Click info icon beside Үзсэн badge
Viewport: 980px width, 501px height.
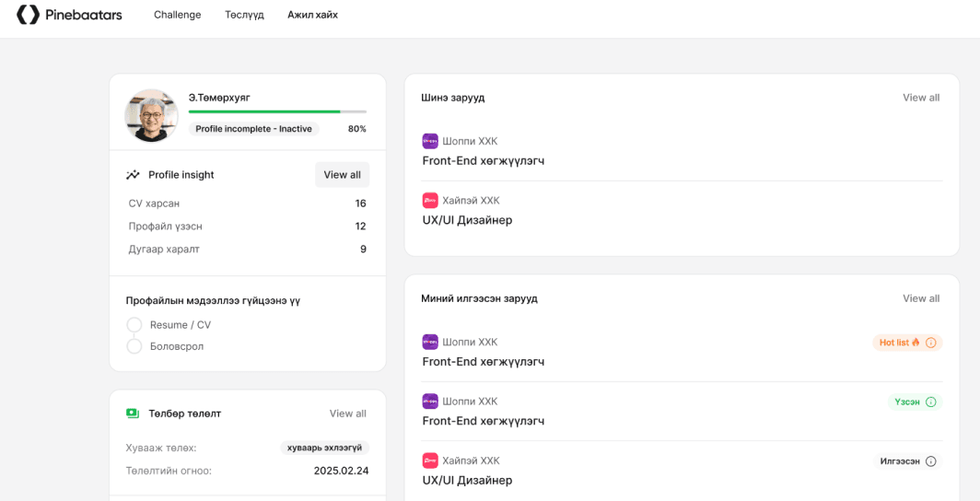tap(930, 402)
